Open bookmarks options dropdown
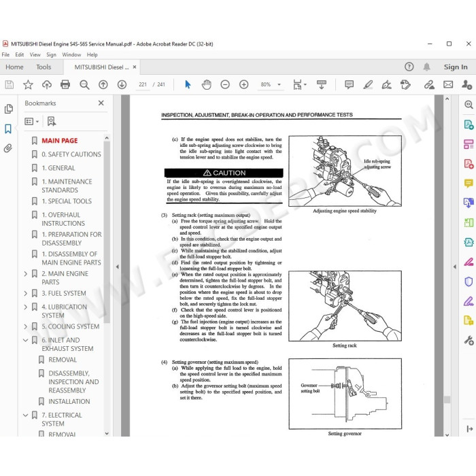The image size is (476, 476). 31,122
